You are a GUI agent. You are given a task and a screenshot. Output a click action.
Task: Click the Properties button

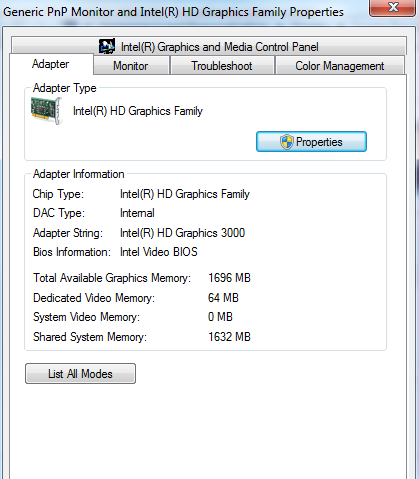(311, 142)
